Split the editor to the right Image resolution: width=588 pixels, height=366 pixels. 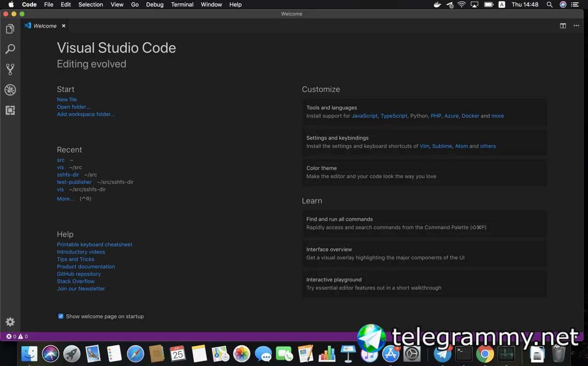point(563,26)
